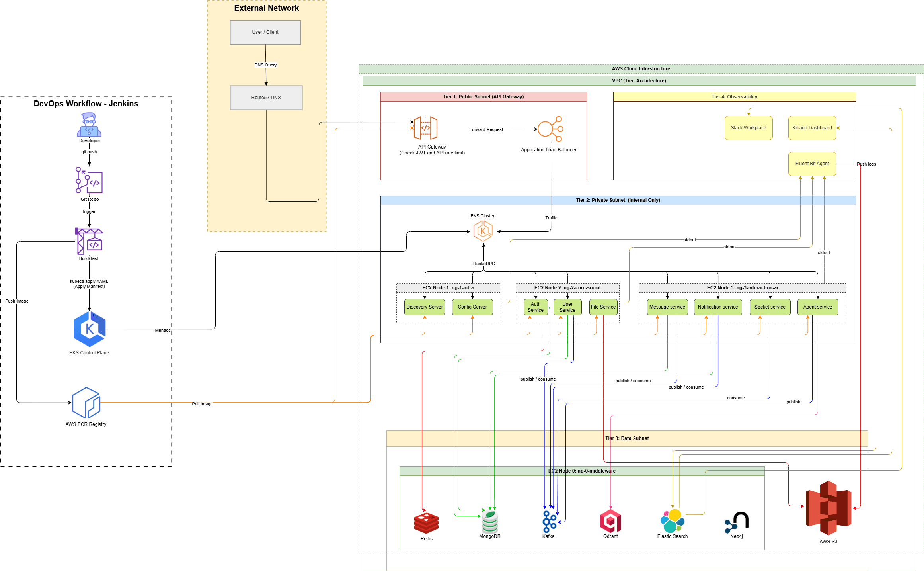Click the Manage edge label
This screenshot has width=924, height=571.
[163, 330]
